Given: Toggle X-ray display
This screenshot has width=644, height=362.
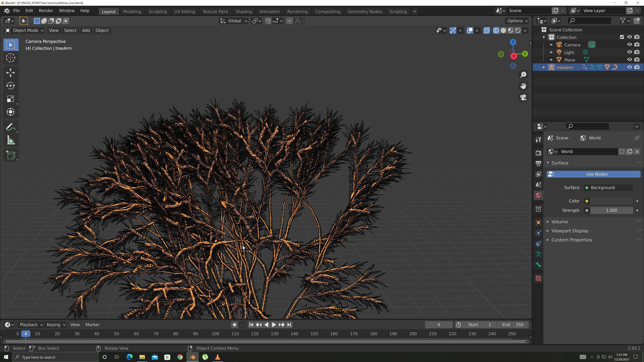Looking at the screenshot, I should [487, 31].
